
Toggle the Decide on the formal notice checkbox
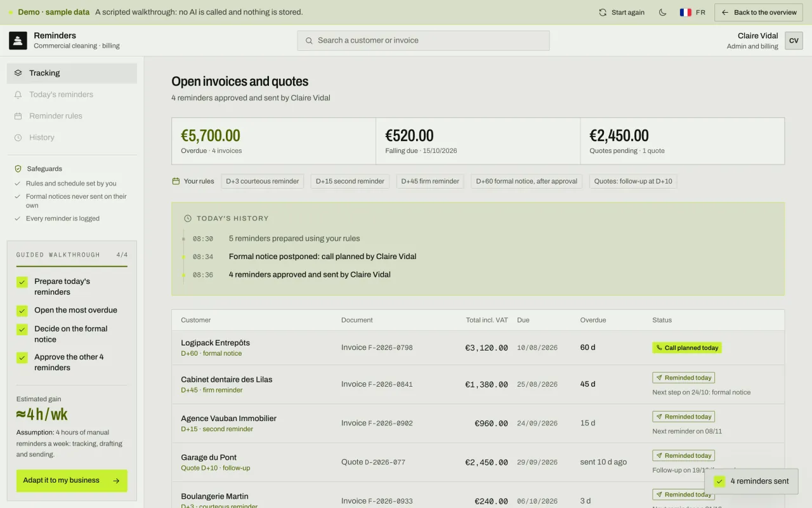22,330
